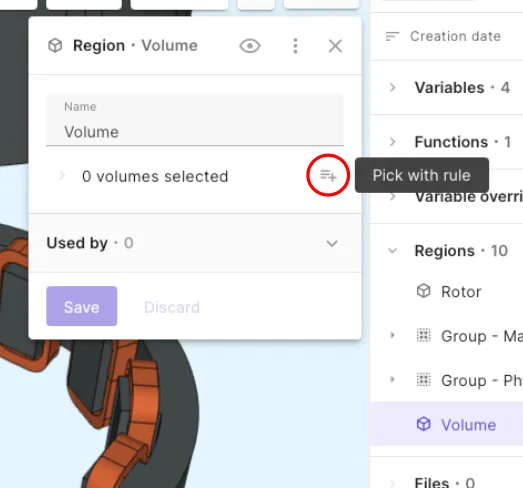Click the Pick with rule icon
This screenshot has height=488, width=523.
(x=328, y=175)
